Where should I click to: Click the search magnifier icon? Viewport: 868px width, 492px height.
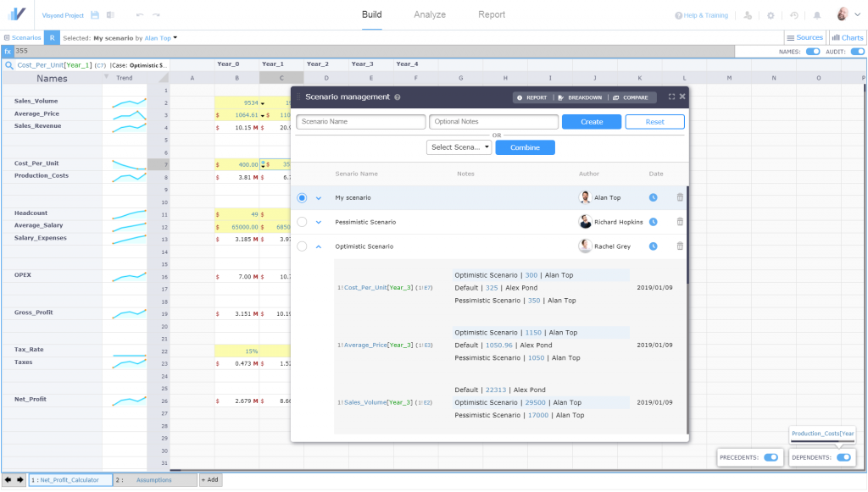[8, 65]
